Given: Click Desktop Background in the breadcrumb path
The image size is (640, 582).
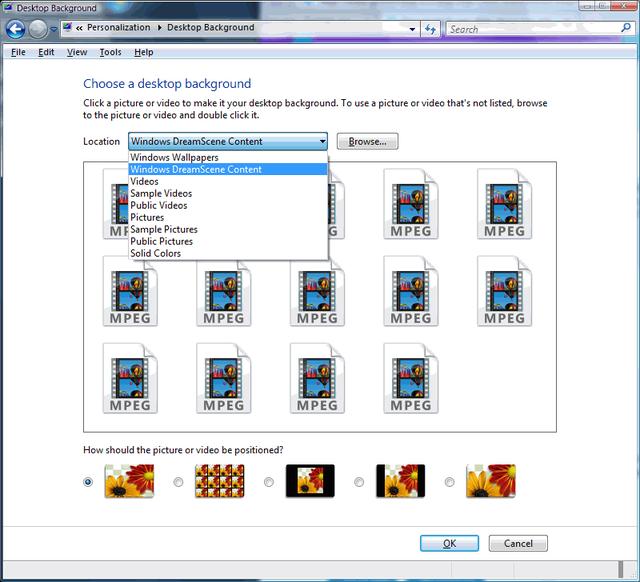Looking at the screenshot, I should tap(211, 27).
